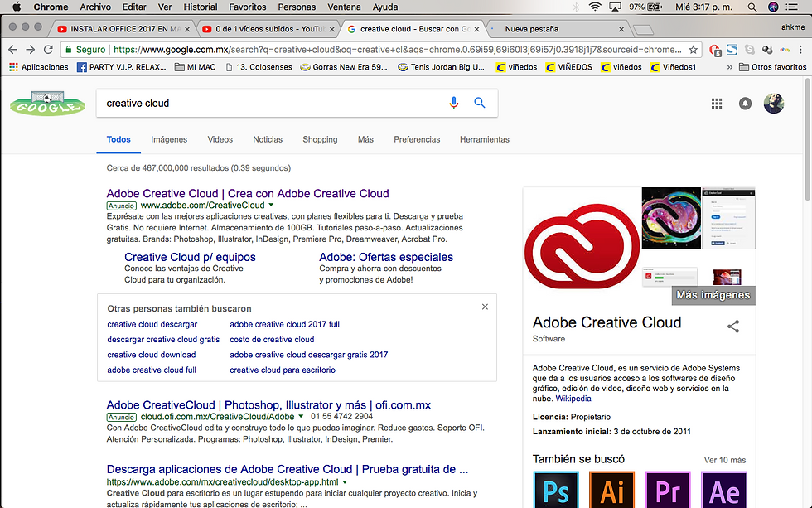Open the Premiere Pr related search icon

pos(668,490)
